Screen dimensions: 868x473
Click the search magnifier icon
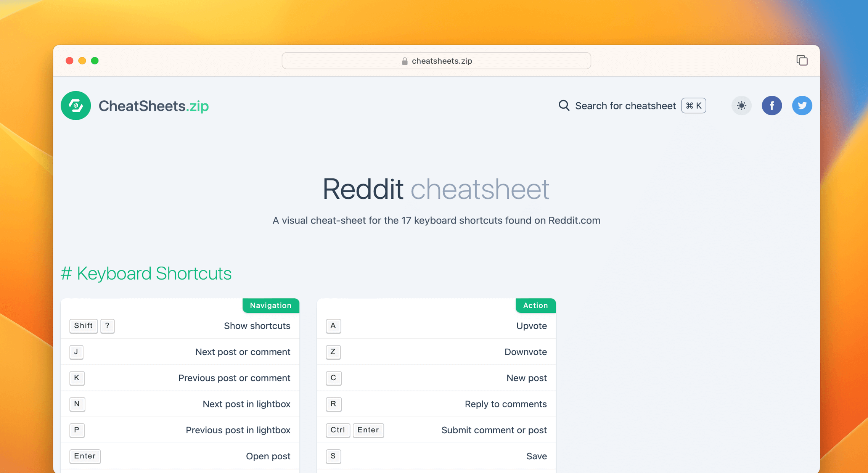click(x=564, y=105)
